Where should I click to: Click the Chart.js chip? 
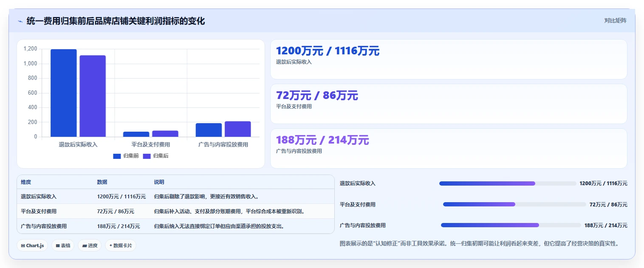32,245
